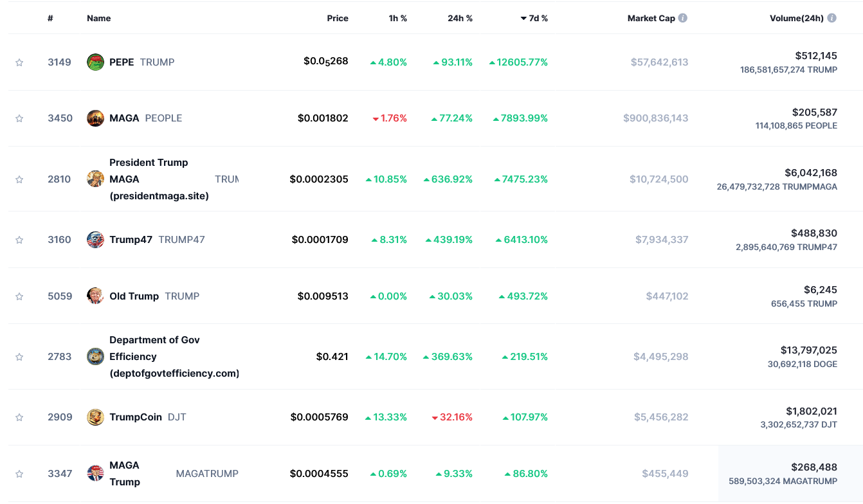
Task: Click TrumpCoin's 32.16% 24h drop
Action: tap(452, 417)
